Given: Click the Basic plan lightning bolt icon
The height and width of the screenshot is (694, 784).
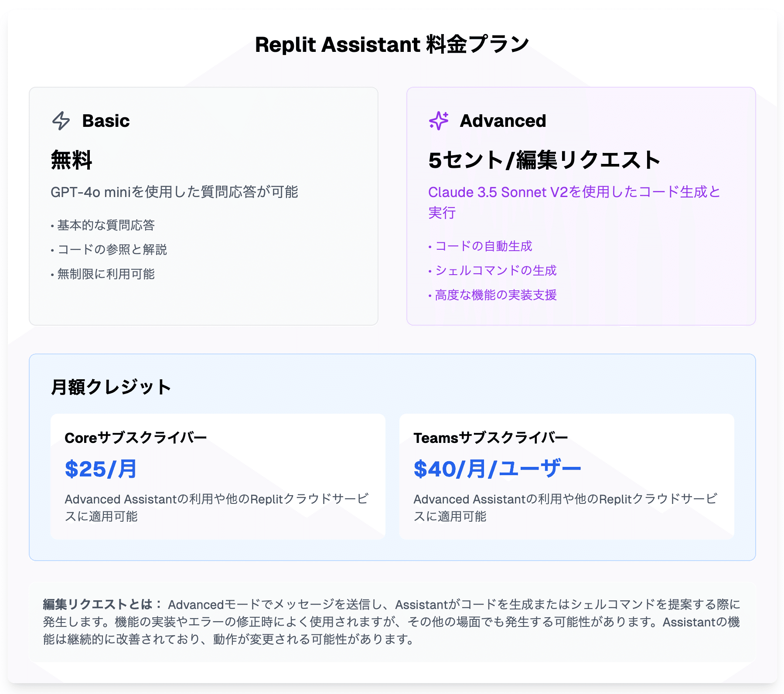Looking at the screenshot, I should click(x=61, y=121).
